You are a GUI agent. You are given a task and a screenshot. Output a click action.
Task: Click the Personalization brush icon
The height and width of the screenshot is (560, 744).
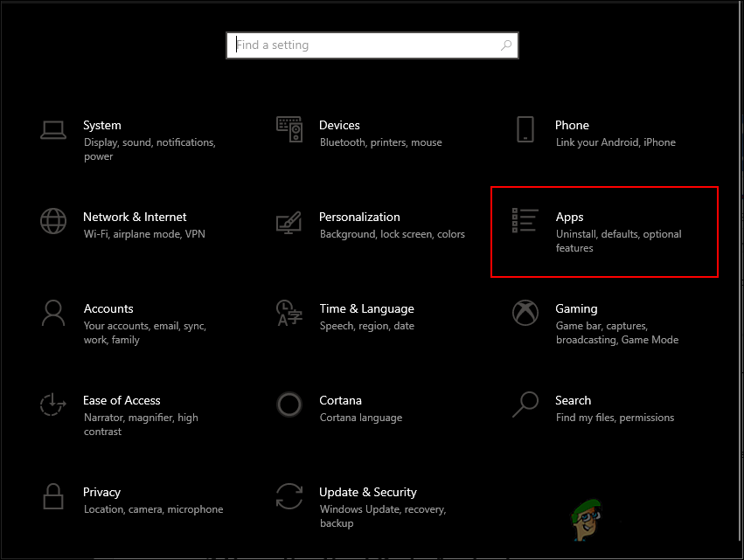point(289,221)
